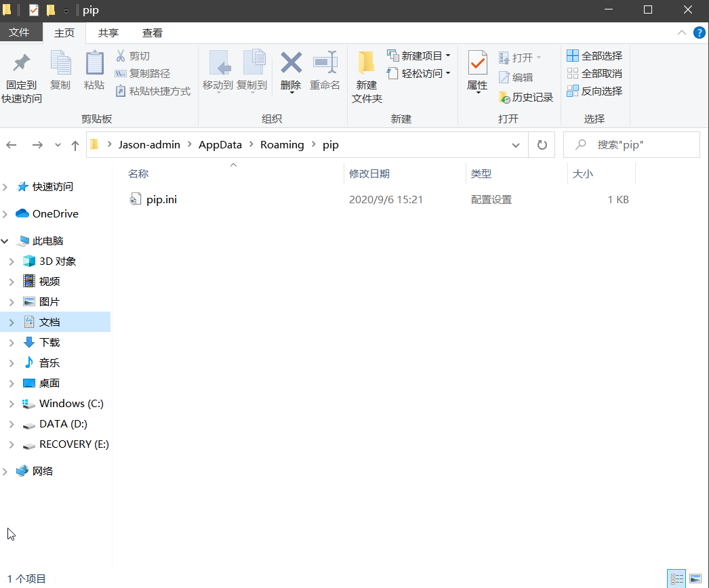Select RECOVERY (E:) drive
Image resolution: width=709 pixels, height=588 pixels.
click(x=74, y=444)
